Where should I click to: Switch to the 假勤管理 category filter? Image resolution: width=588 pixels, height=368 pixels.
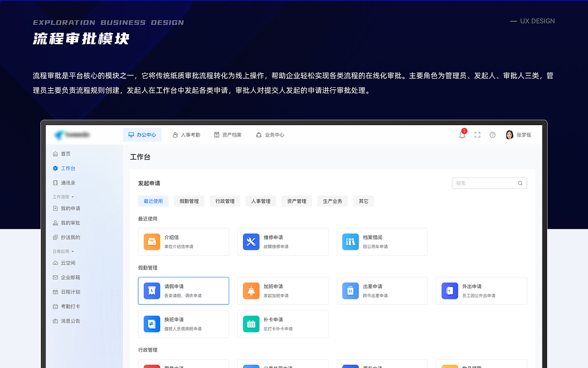point(189,201)
